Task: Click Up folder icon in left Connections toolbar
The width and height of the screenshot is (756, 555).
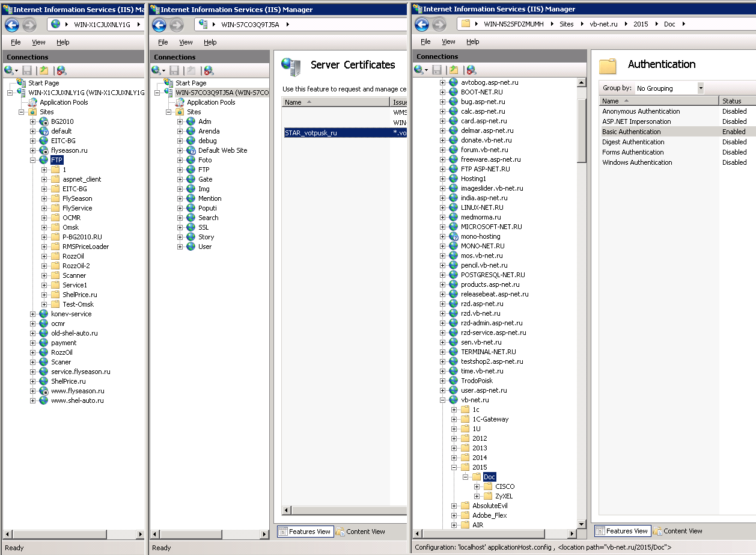Action: click(44, 70)
